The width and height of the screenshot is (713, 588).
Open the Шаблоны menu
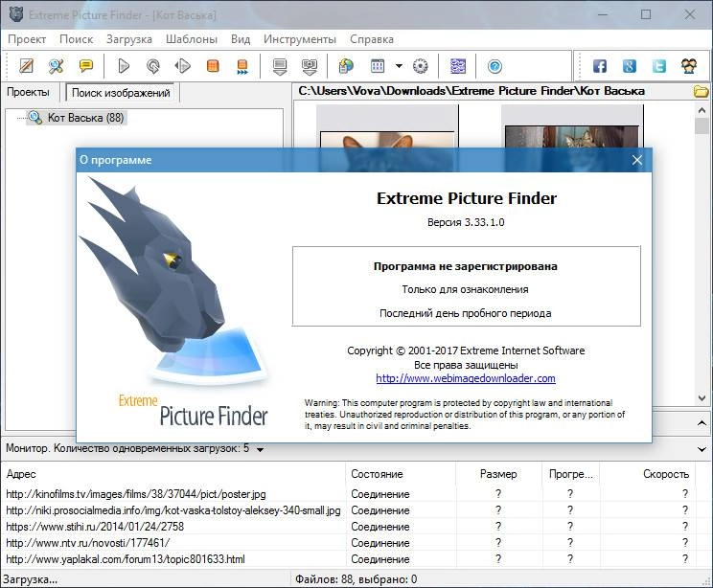pos(192,39)
